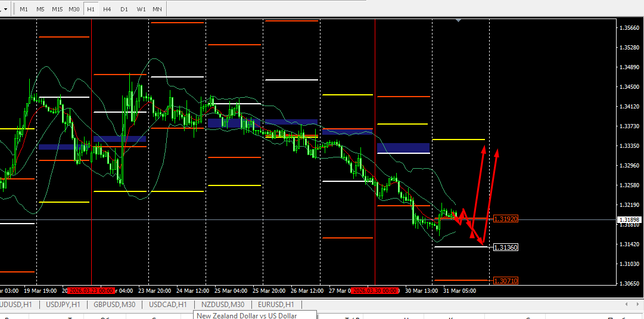Click the orange 1.31920 price label
This screenshot has height=319, width=644.
(506, 219)
